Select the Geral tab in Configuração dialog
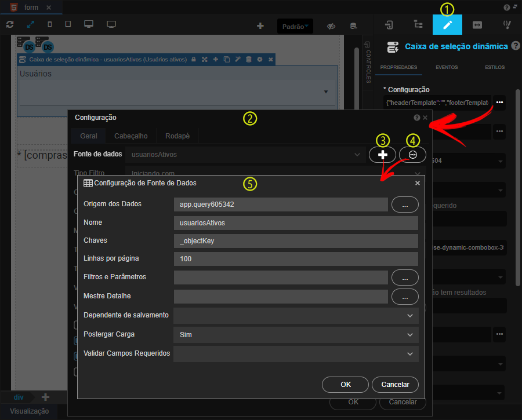Screen dimensions: 522x420 89,136
